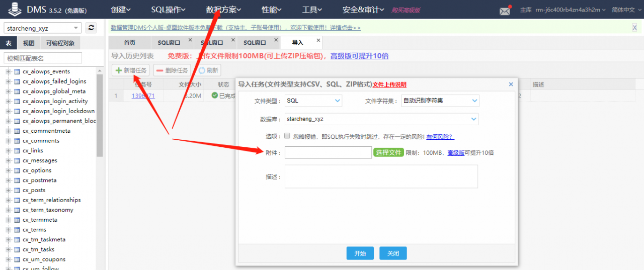Switch to the 首页 tab
Viewport: 644px width, 270px height.
130,43
